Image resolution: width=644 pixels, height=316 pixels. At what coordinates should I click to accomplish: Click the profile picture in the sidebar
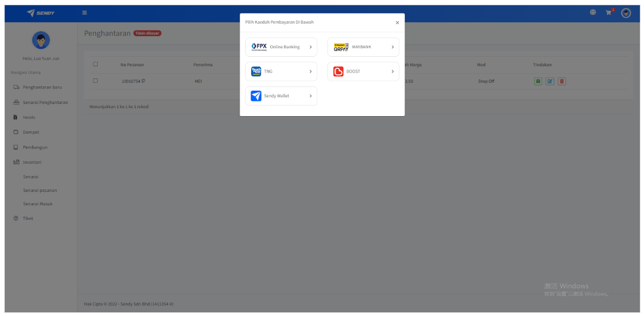point(41,40)
